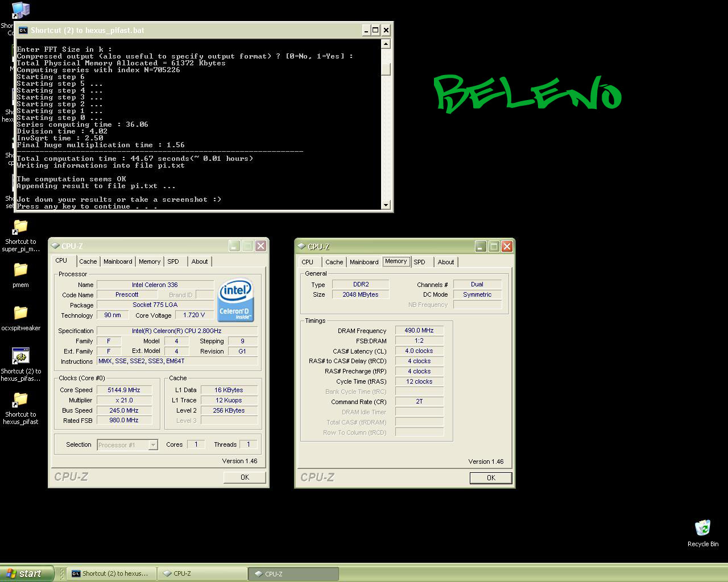The height and width of the screenshot is (582, 728).
Task: Click the command prompt window system icon
Action: click(23, 31)
